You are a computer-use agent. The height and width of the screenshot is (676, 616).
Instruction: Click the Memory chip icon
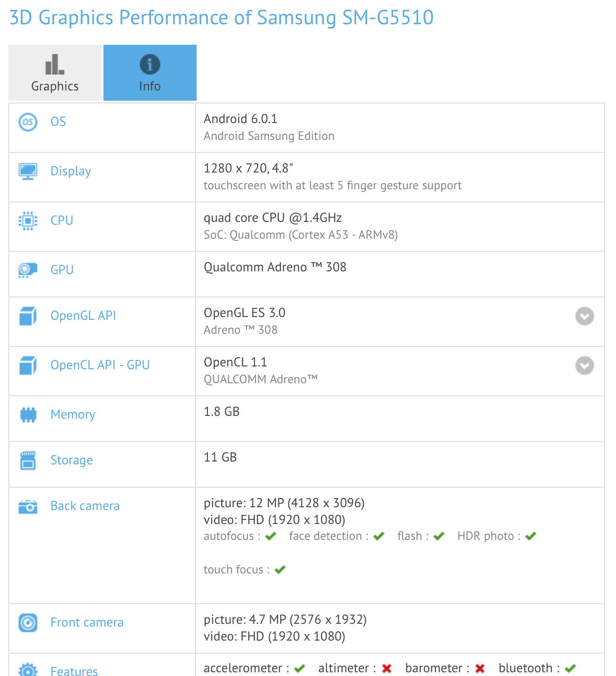pos(28,414)
